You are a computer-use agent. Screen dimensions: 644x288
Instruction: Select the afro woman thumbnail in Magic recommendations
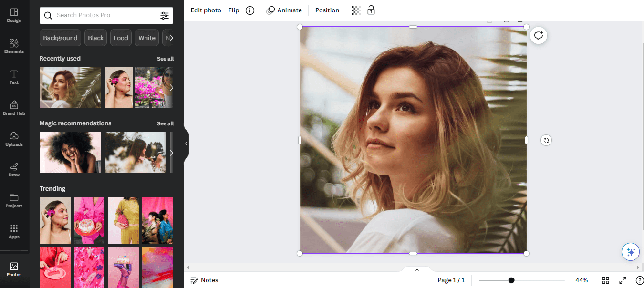[x=70, y=153]
